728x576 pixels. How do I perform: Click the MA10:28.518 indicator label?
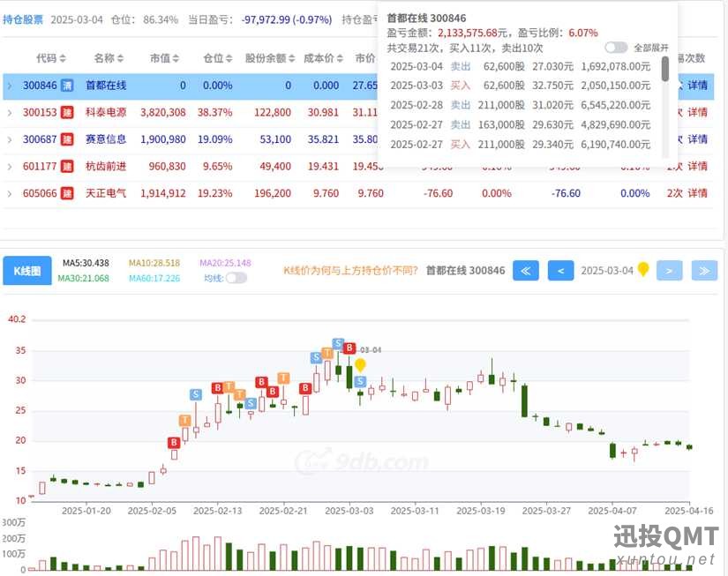coord(154,263)
